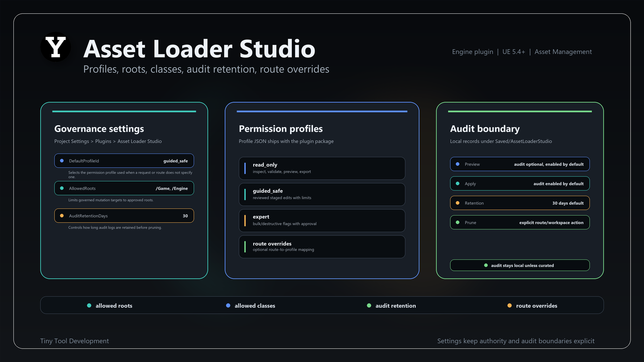
Task: Click the teal dot beside allowed roots
Action: coord(89,306)
